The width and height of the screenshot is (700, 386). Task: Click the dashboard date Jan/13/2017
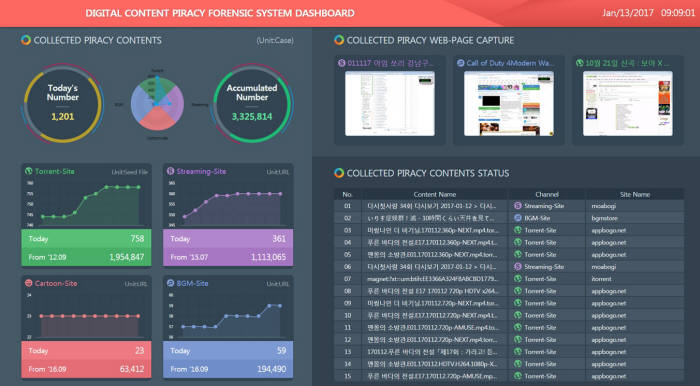(628, 13)
